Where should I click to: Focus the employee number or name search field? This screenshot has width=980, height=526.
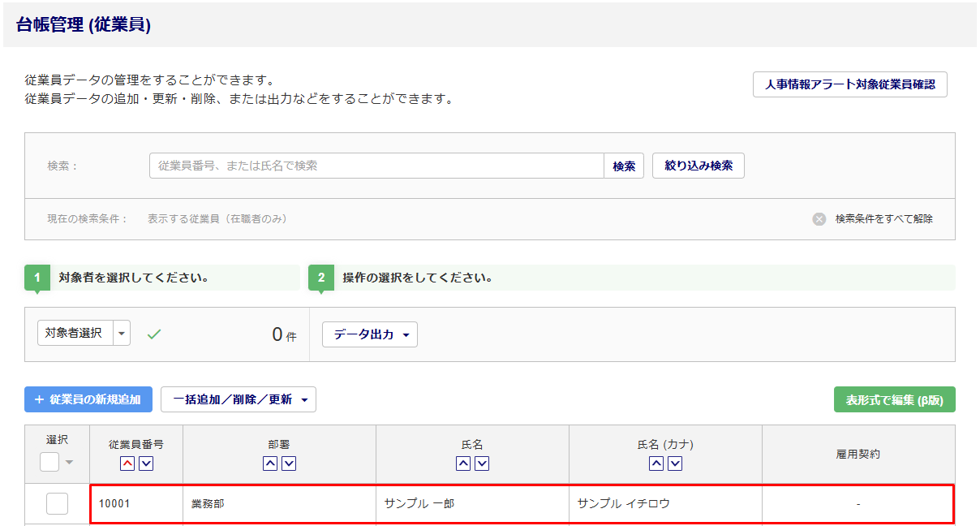(376, 166)
